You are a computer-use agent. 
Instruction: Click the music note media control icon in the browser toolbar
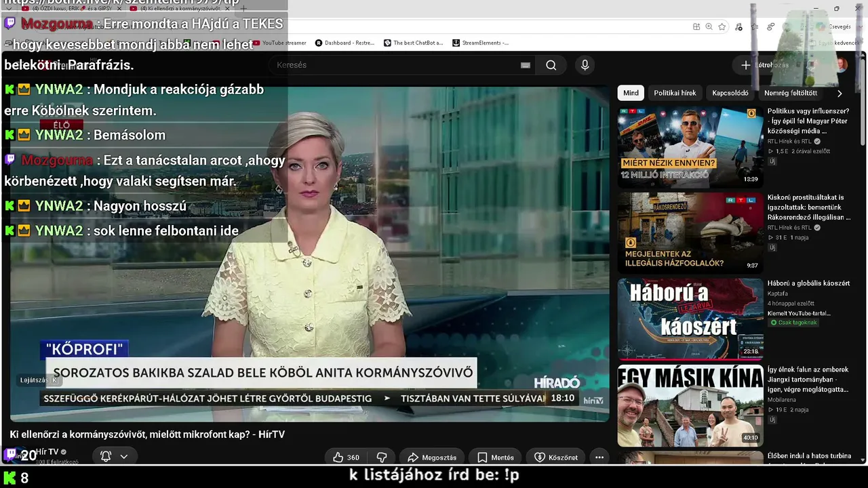[738, 26]
